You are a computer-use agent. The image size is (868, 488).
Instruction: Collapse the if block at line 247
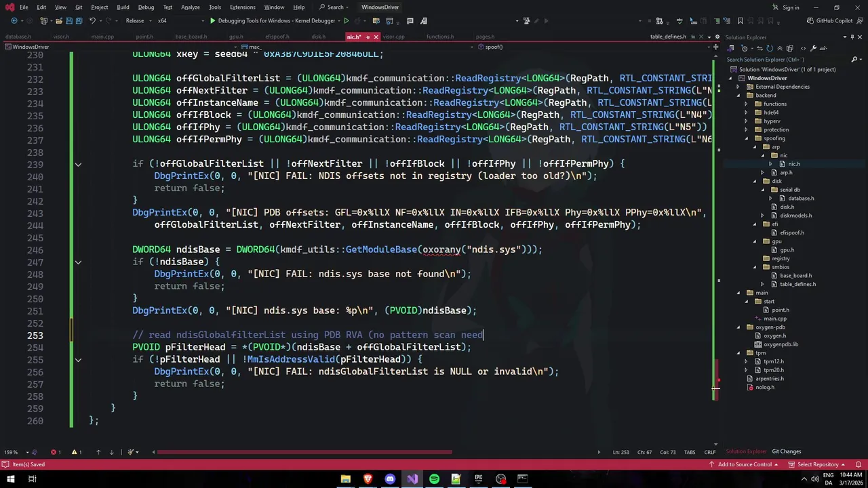click(78, 262)
